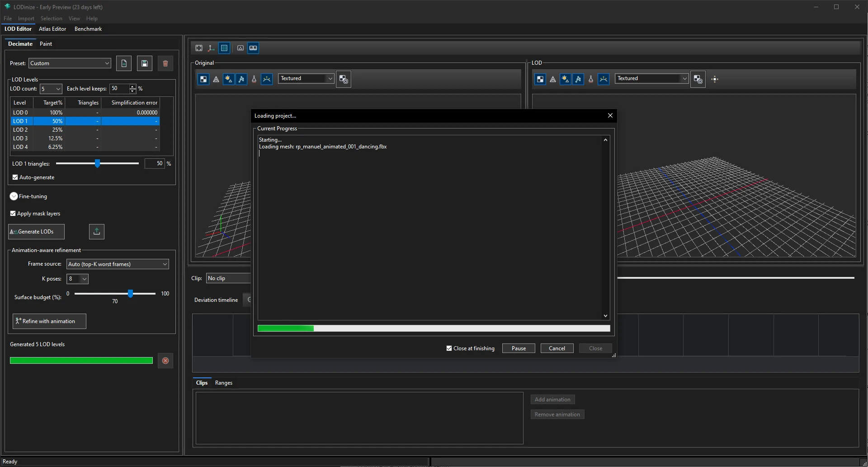868x467 pixels.
Task: Open the View menu
Action: [x=74, y=19]
